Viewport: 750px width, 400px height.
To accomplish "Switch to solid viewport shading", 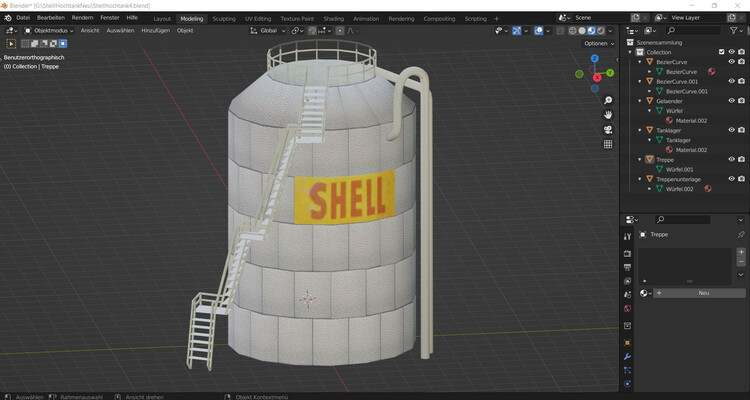I will coord(582,31).
